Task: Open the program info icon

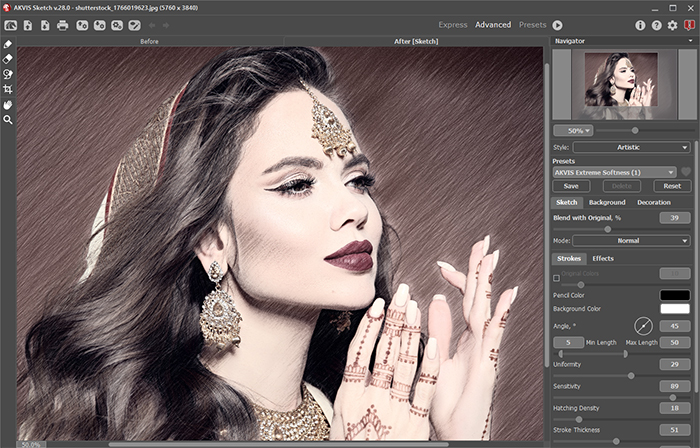Action: pos(640,25)
